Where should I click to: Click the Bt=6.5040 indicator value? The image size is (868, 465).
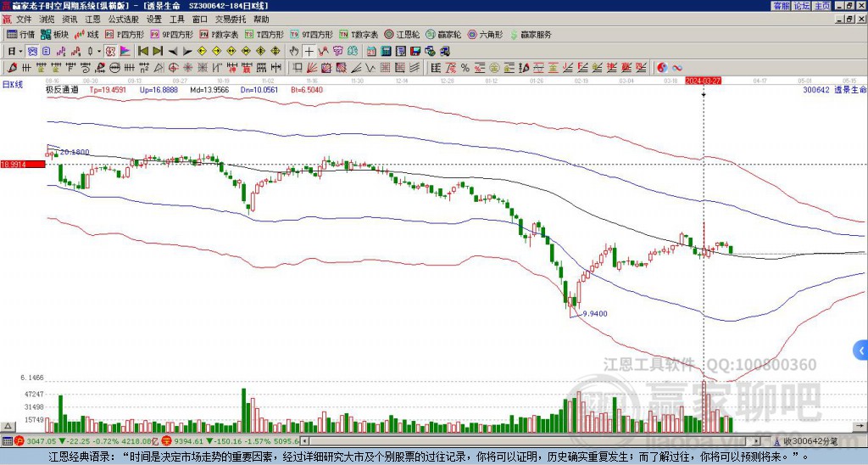tap(307, 89)
